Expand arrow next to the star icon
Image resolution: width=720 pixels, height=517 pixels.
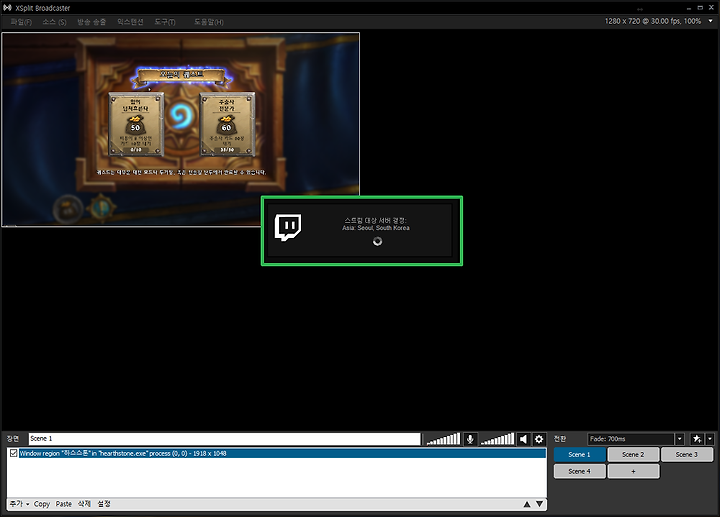710,439
